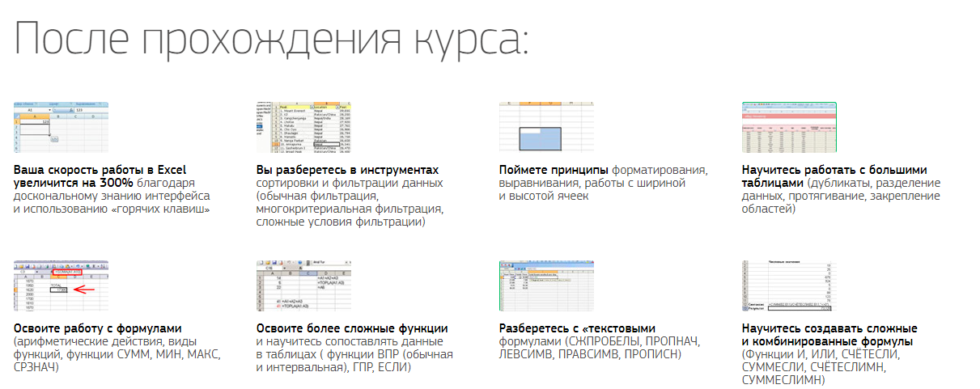
Task: Click the heading "После прохождения курса:"
Action: (271, 41)
